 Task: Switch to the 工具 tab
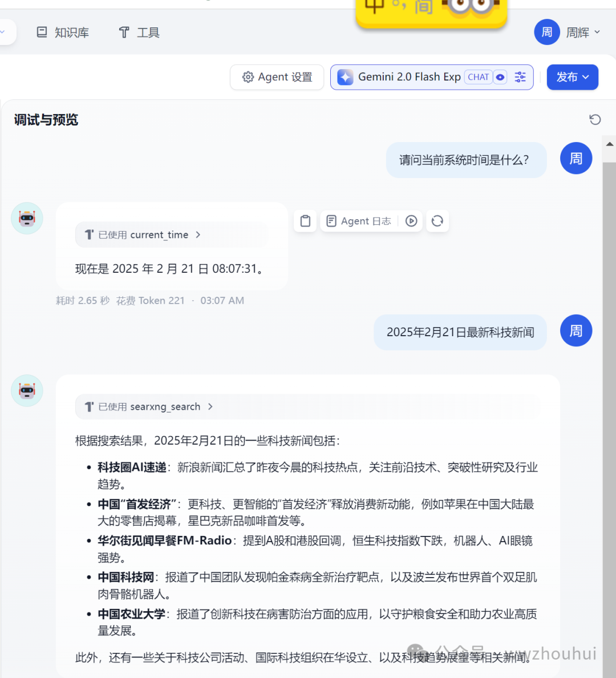(x=139, y=33)
